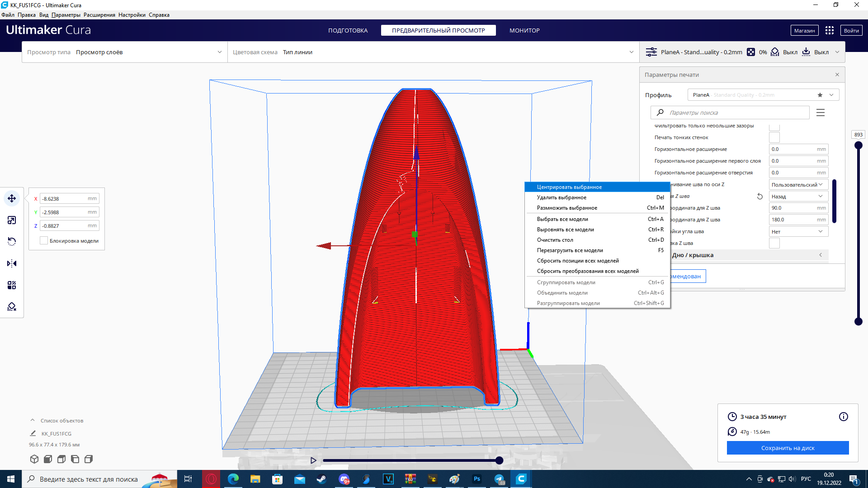Switch to the ПОДГОТОВКА tab

[348, 30]
